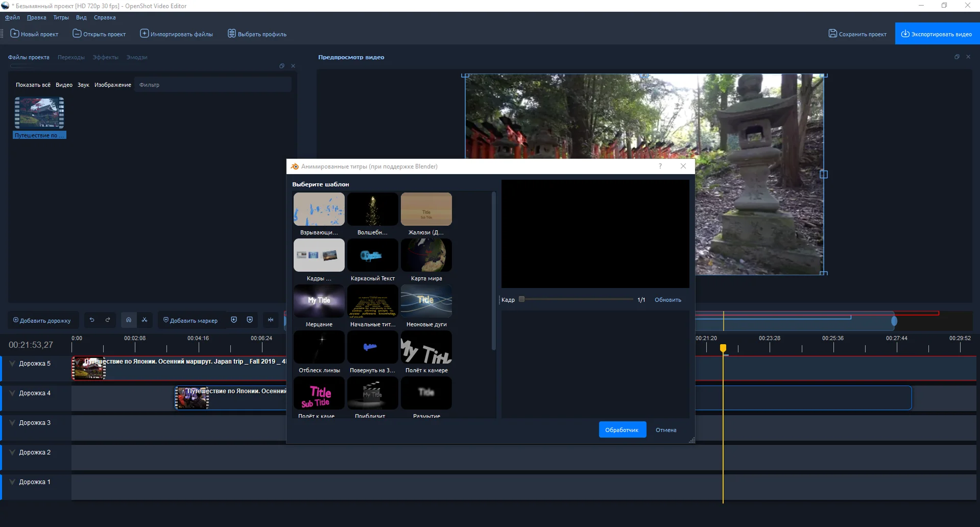Switch to the Переходы tab
This screenshot has height=527, width=980.
(71, 57)
